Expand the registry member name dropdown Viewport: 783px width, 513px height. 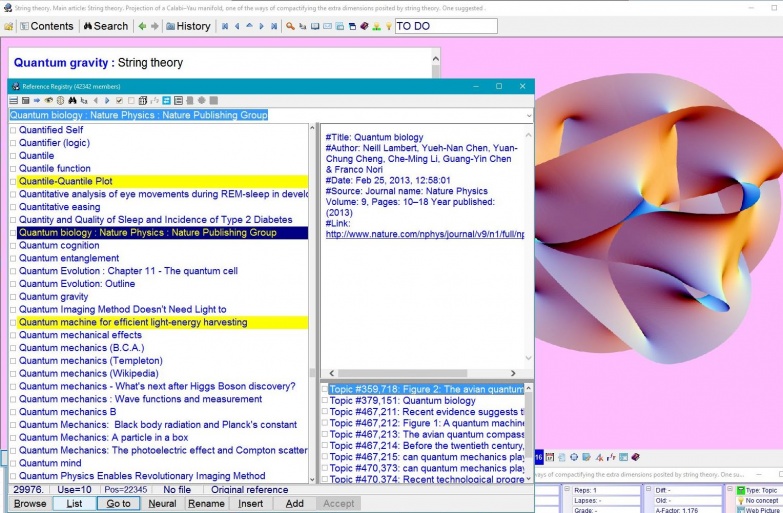coord(527,115)
